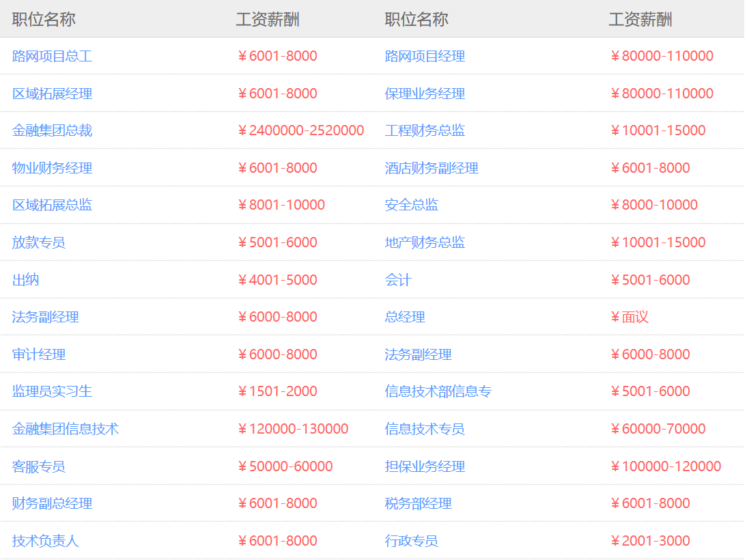Click the ¥面议 negotiable salary entry
This screenshot has width=747, height=560.
[629, 317]
